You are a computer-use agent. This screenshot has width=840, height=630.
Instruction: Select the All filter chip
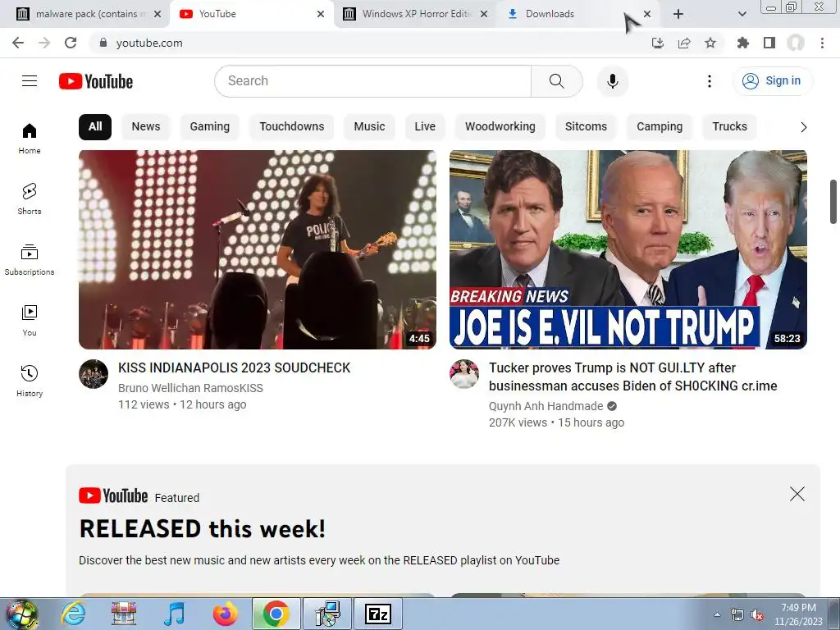(x=95, y=127)
